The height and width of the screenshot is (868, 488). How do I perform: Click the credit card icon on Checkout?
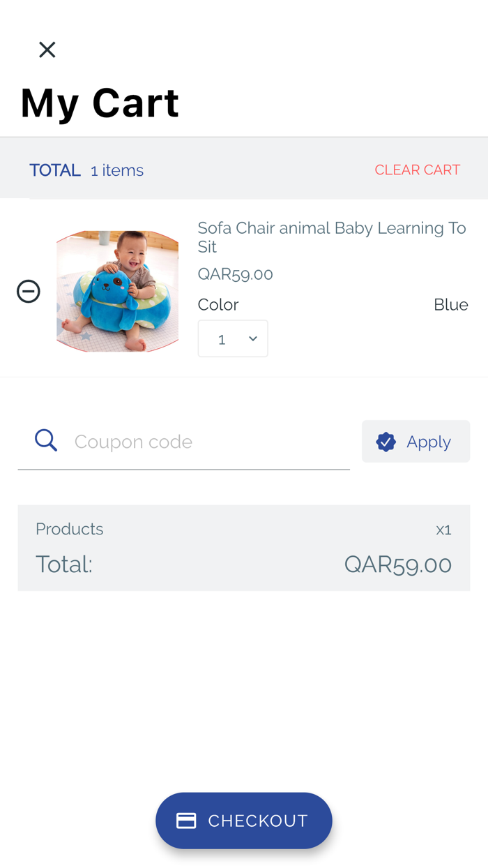pos(186,821)
